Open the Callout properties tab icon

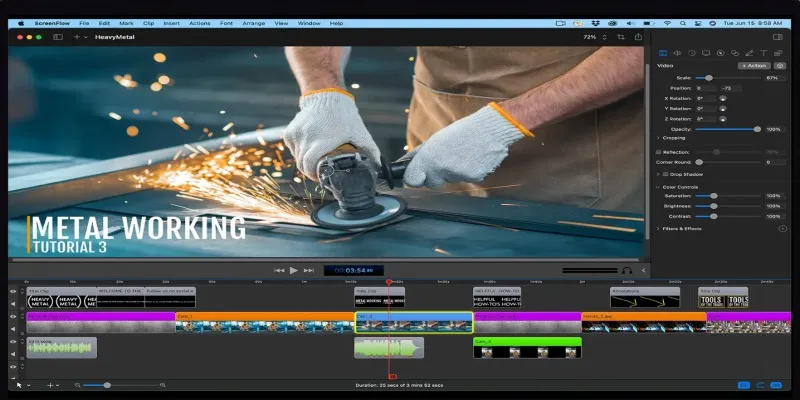(x=720, y=53)
